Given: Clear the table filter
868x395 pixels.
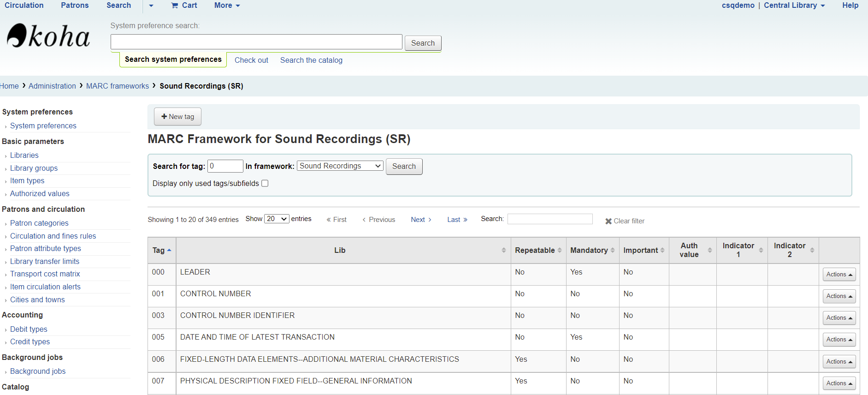Looking at the screenshot, I should click(x=625, y=221).
